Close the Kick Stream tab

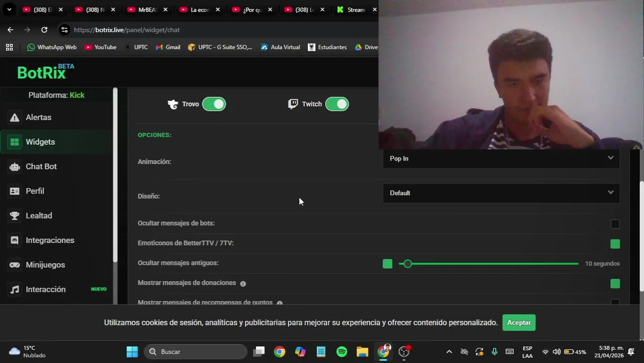pos(374,10)
